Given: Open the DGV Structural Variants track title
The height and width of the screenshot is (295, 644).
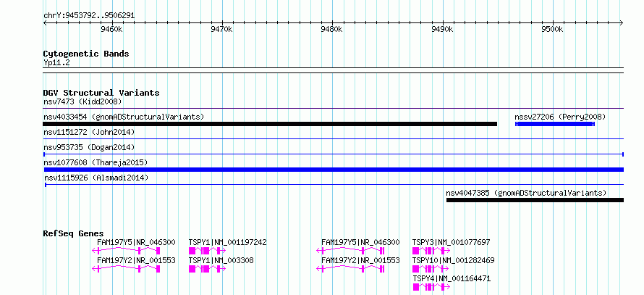Looking at the screenshot, I should click(101, 93).
